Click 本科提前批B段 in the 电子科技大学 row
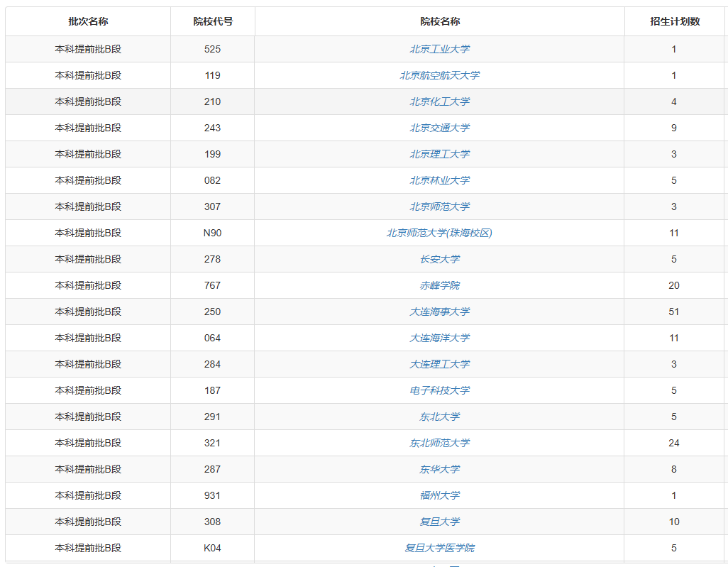 click(88, 390)
